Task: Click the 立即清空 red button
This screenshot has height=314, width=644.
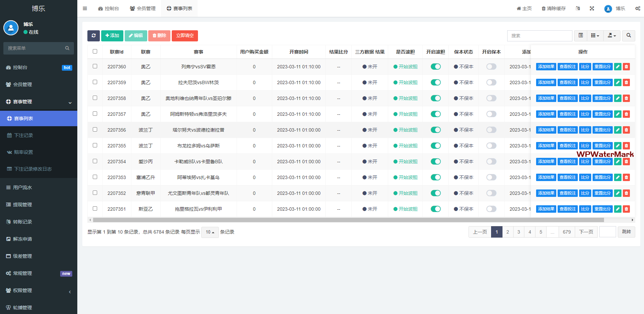Action: (185, 36)
